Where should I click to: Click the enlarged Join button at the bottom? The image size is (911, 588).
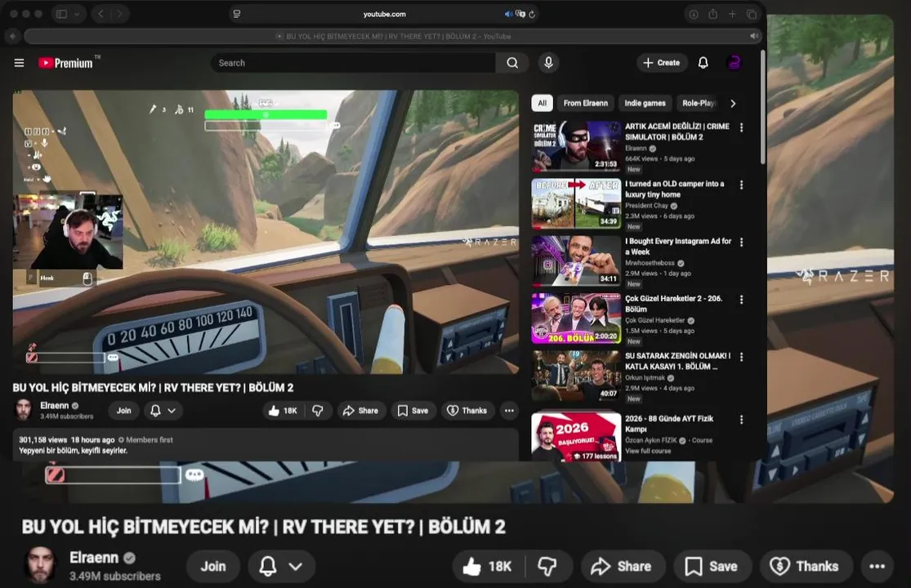pos(213,566)
